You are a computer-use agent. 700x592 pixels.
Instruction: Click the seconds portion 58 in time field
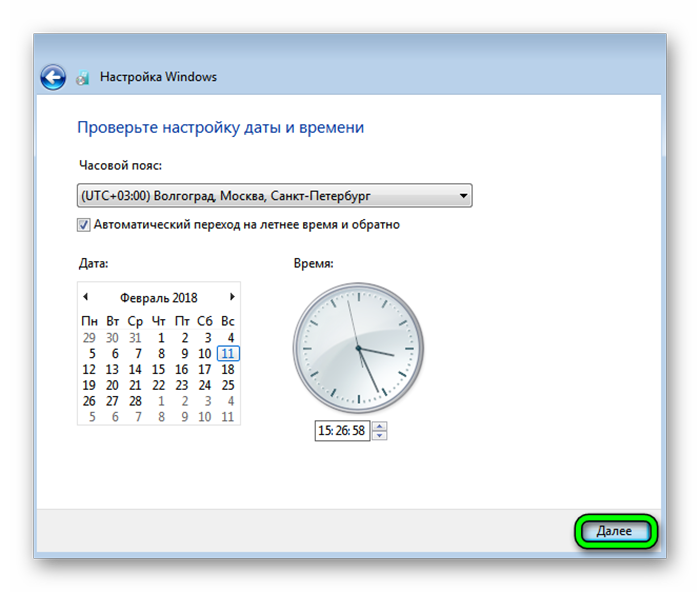click(358, 431)
